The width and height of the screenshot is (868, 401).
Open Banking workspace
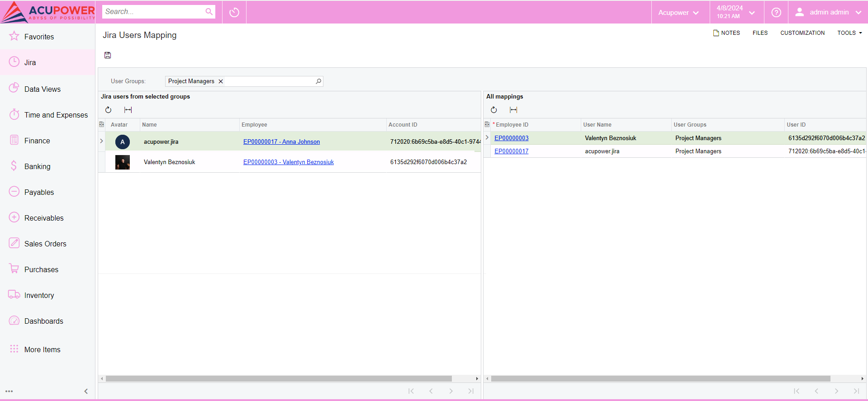(47, 166)
